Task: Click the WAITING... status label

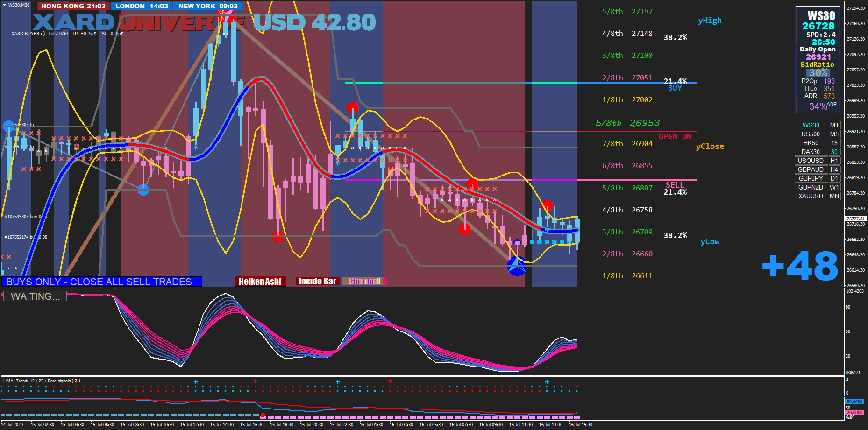Action: (x=35, y=296)
